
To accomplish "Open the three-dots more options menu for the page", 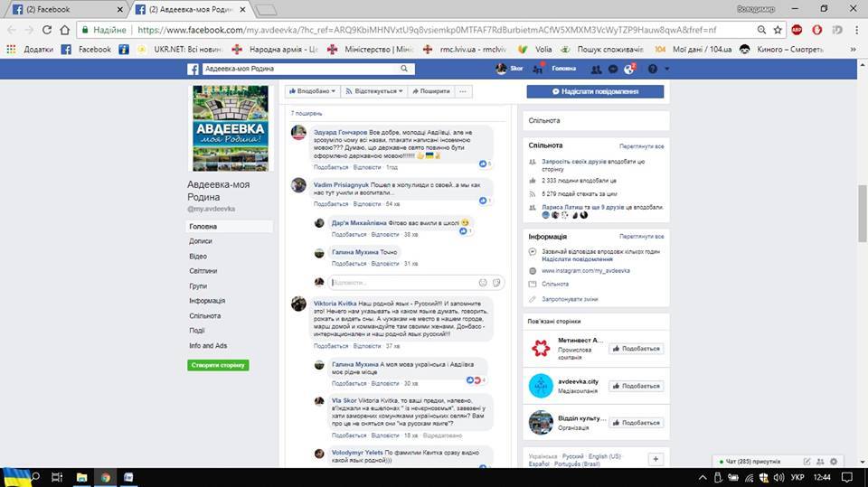I will [463, 91].
